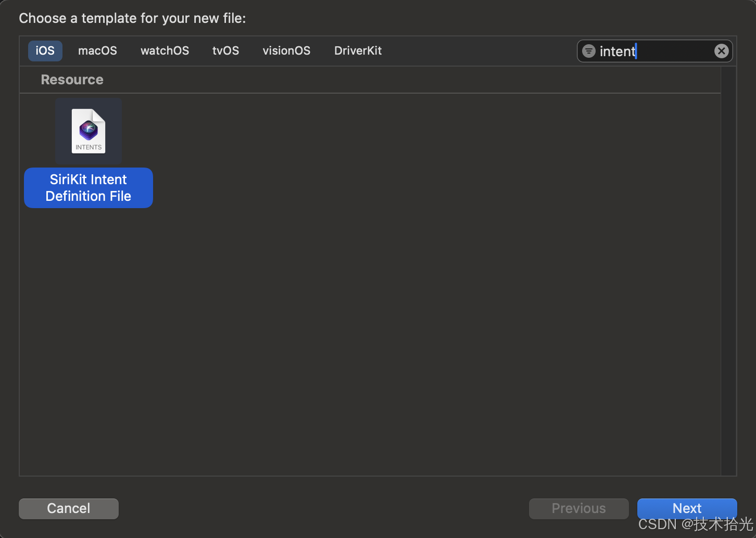Focus the template filter search field
This screenshot has width=756, height=538.
coord(654,51)
